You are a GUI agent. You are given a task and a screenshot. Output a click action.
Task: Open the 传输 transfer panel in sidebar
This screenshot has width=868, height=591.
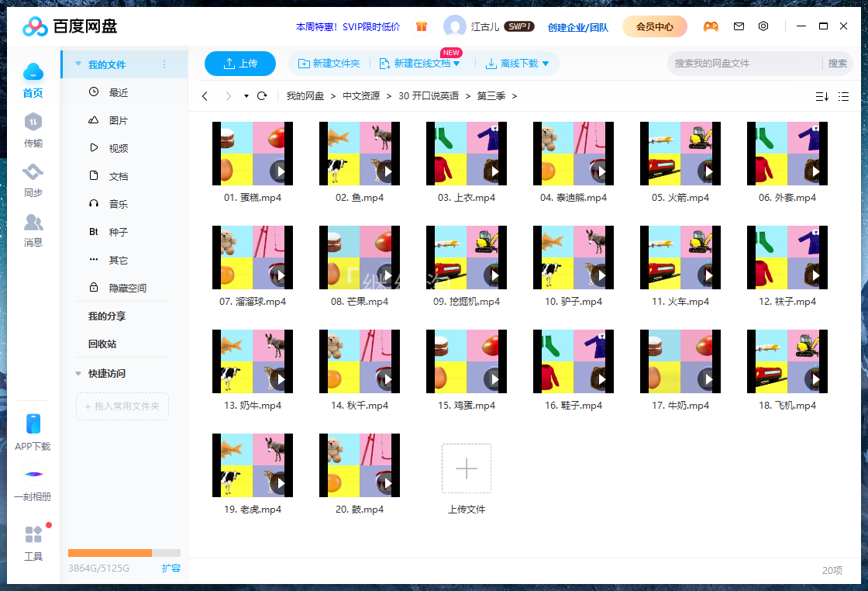33,130
